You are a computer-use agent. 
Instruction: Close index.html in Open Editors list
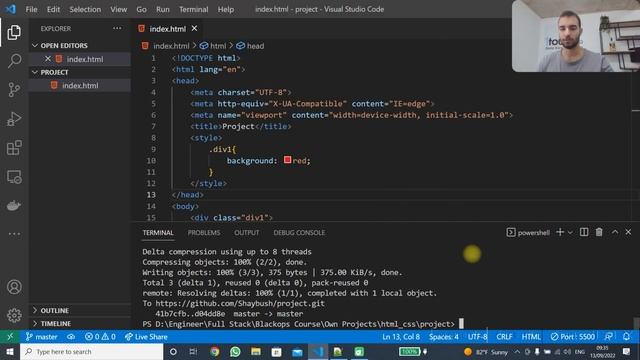(48, 59)
